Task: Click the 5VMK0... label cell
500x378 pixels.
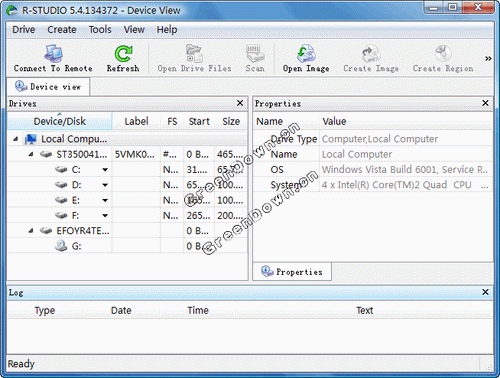Action: click(136, 154)
